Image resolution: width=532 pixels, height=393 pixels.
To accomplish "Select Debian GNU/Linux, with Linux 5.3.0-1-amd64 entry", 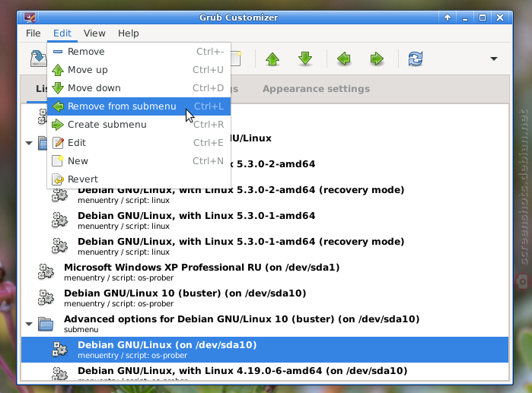I will (265, 220).
